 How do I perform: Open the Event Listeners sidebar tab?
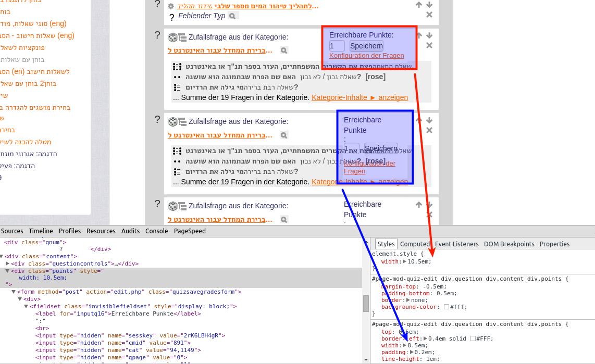pos(457,244)
